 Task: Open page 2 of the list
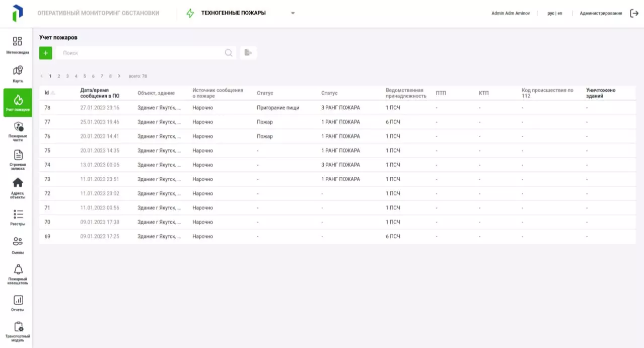[x=59, y=76]
